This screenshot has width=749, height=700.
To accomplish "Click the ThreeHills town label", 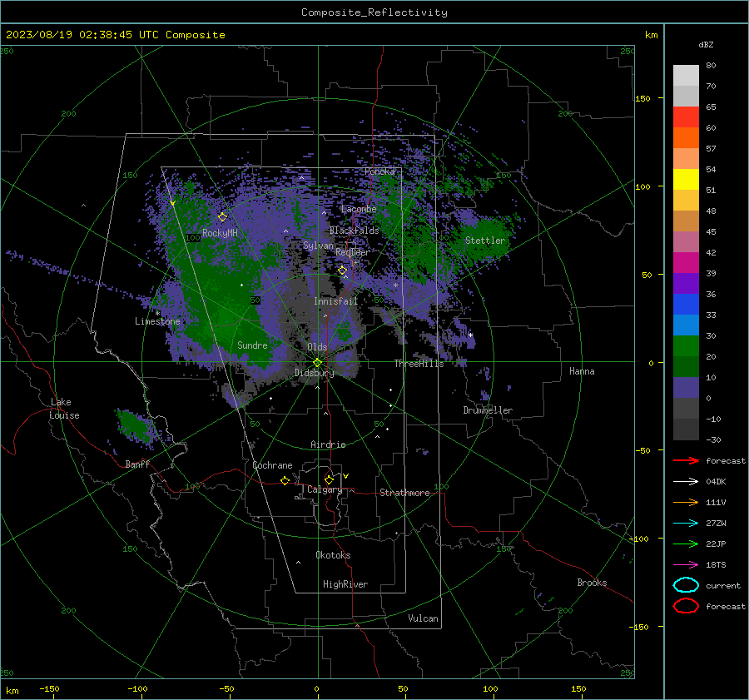I will [x=419, y=364].
